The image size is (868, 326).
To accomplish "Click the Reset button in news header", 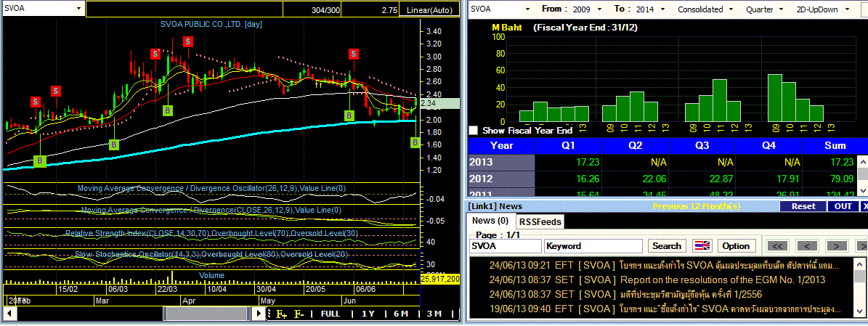I will click(803, 206).
